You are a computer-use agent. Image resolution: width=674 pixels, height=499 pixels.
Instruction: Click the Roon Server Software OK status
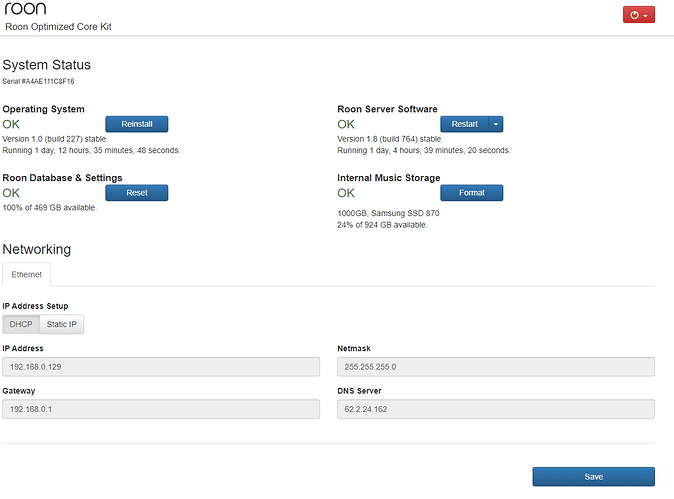coord(346,124)
